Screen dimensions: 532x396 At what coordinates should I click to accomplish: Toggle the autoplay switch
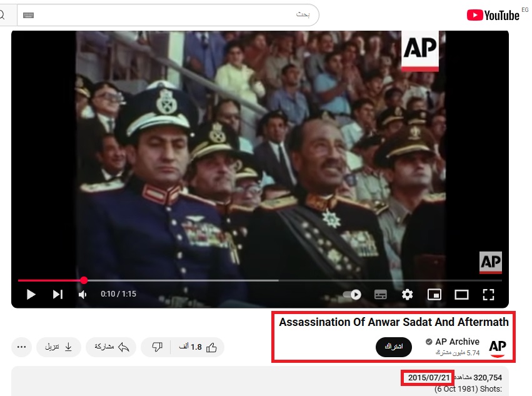[x=352, y=295]
